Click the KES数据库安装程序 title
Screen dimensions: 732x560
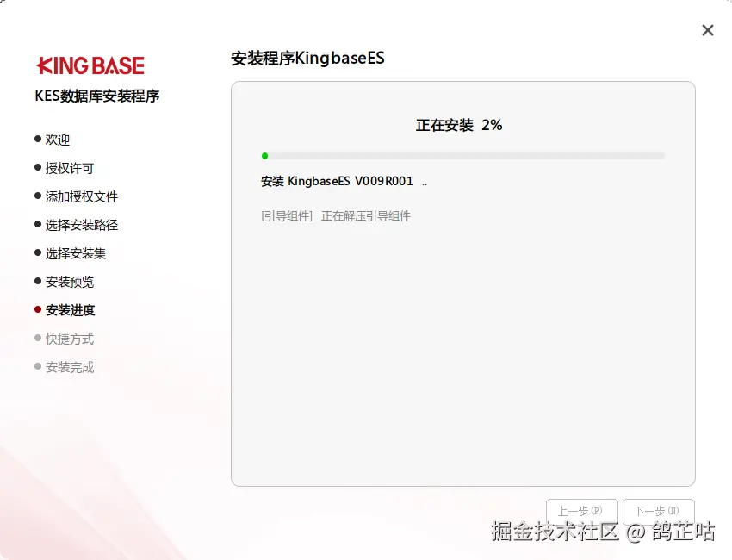pyautogui.click(x=97, y=96)
